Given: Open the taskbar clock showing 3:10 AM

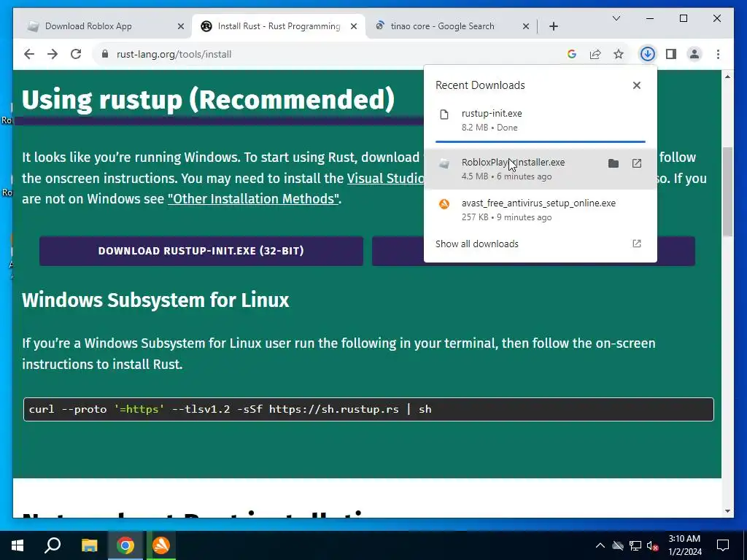Looking at the screenshot, I should [684, 545].
